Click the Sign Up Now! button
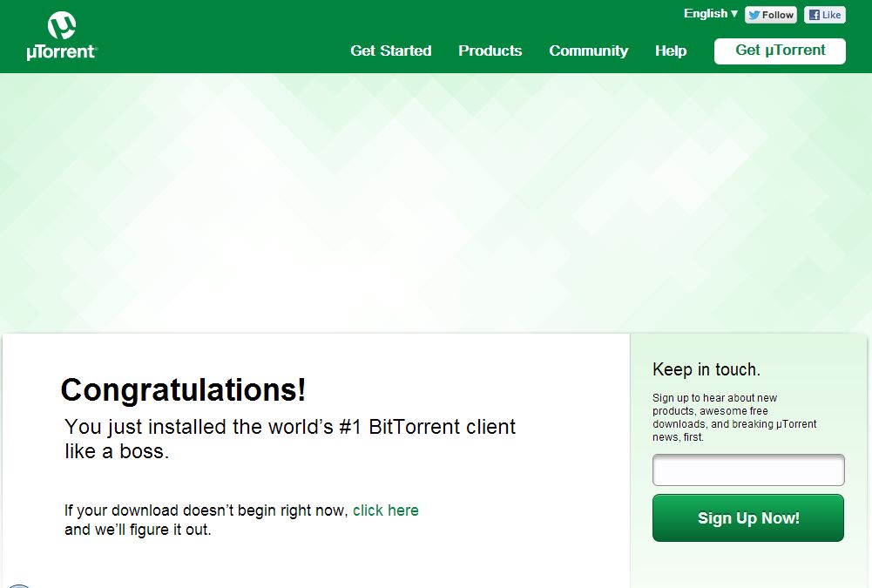 pos(748,518)
